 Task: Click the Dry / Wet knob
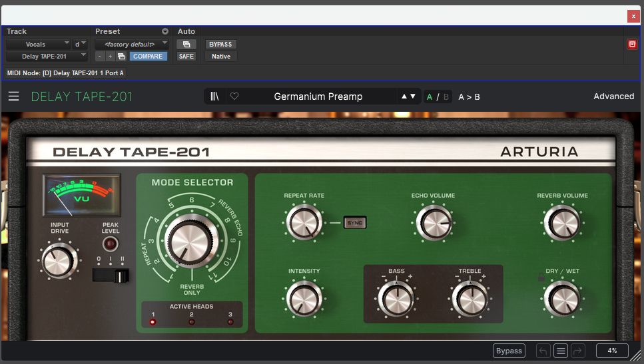(562, 299)
